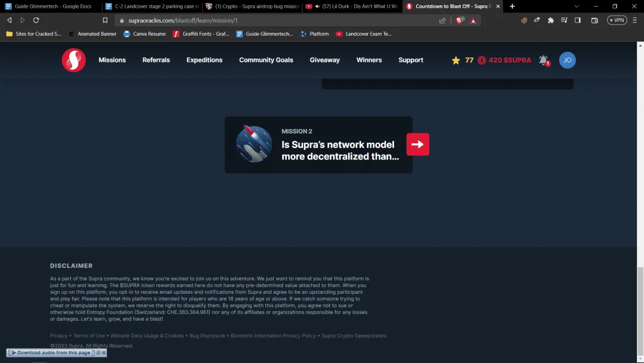Switch to Crypto Supra airdrop tab
The width and height of the screenshot is (644, 363).
coord(253,6)
